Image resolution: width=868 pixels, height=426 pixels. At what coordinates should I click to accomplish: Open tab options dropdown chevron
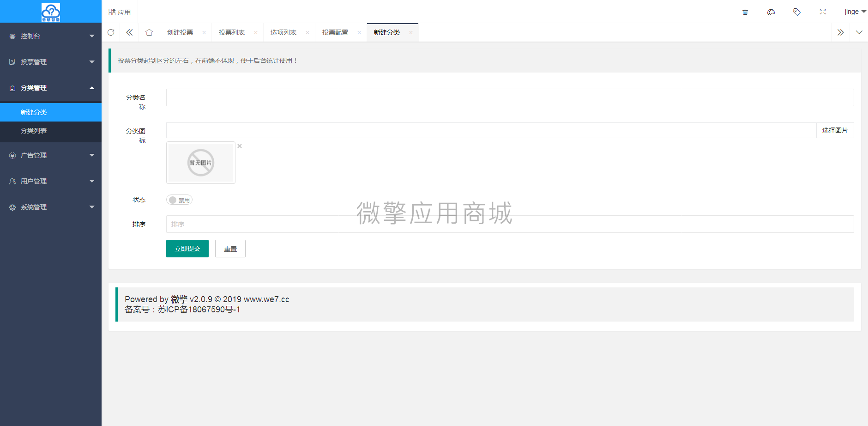click(x=859, y=32)
